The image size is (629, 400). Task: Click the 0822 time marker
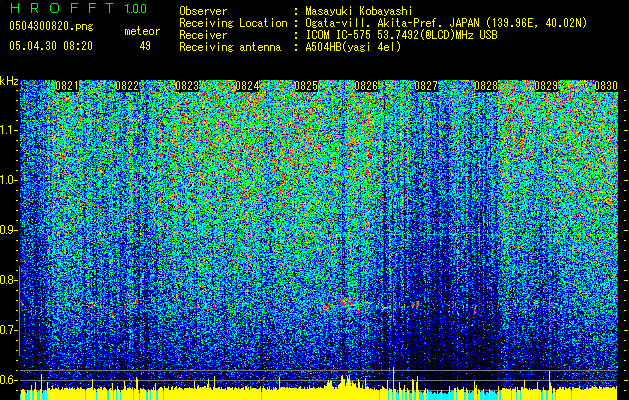tap(127, 86)
